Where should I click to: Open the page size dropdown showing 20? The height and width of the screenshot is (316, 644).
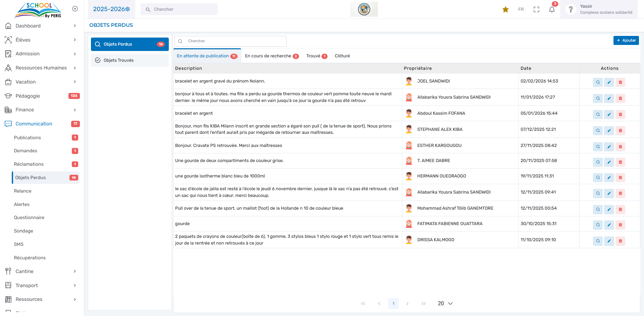click(445, 303)
